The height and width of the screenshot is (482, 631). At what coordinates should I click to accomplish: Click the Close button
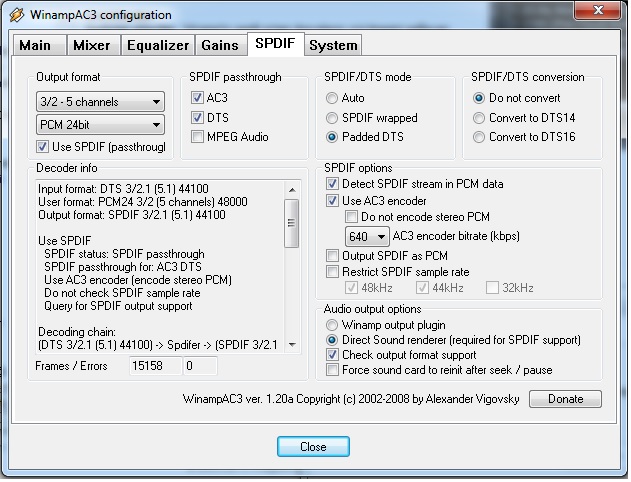313,447
